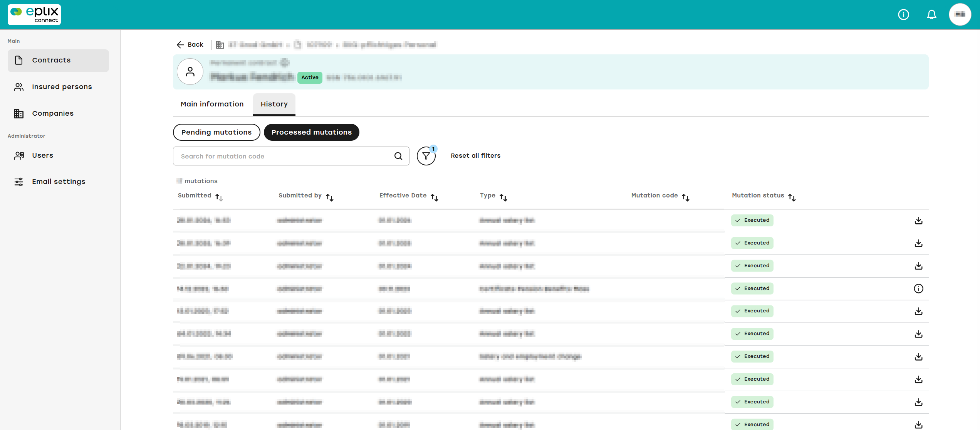This screenshot has width=980, height=430.
Task: Click Reset all filters
Action: tap(476, 156)
